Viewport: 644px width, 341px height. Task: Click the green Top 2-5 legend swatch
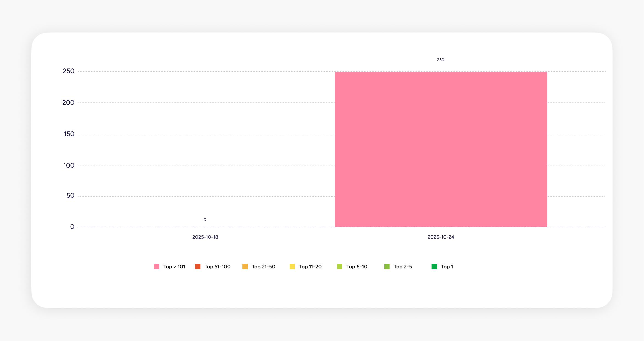[387, 267]
